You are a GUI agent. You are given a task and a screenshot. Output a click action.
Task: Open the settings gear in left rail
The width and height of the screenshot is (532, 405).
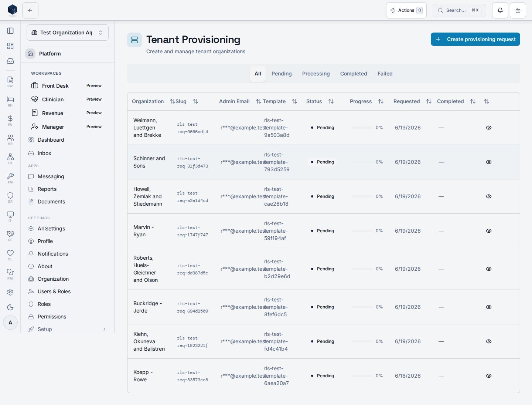click(x=10, y=292)
